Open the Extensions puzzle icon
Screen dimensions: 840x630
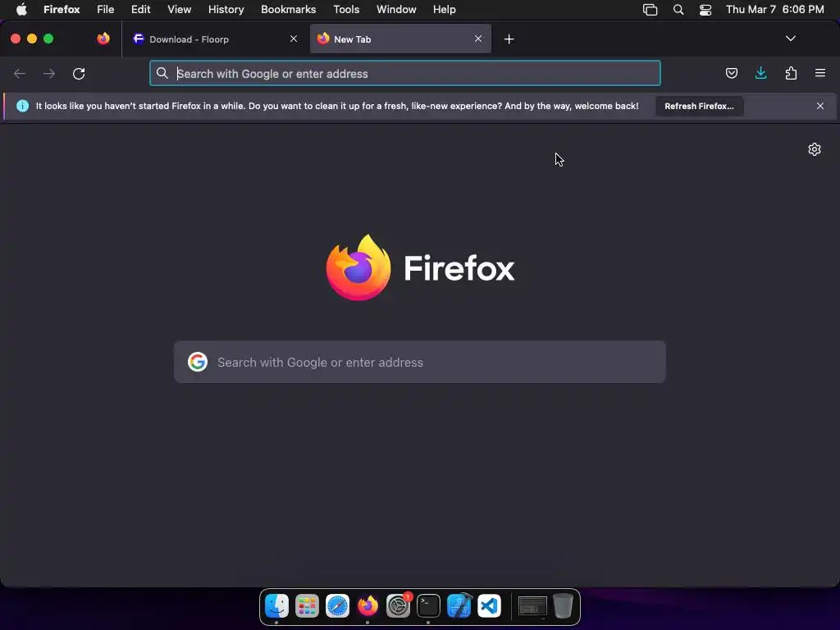coord(791,73)
